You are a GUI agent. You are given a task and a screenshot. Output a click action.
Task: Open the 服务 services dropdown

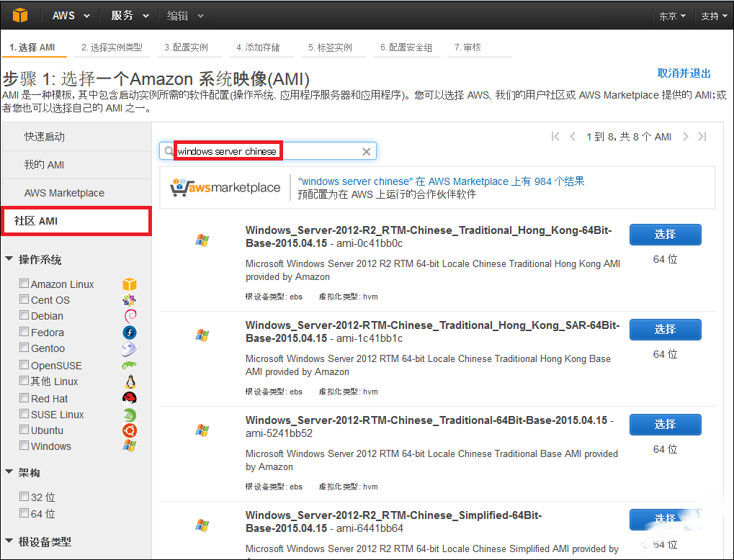130,15
